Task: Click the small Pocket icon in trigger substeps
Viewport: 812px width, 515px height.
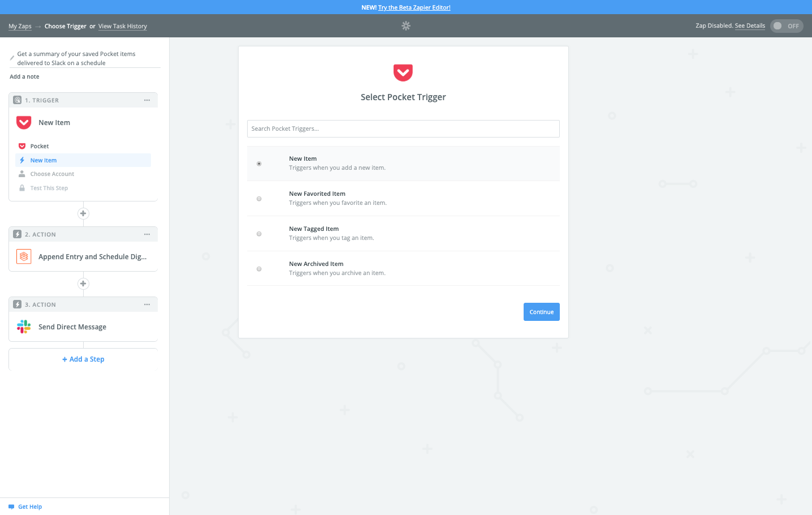Action: (x=22, y=147)
